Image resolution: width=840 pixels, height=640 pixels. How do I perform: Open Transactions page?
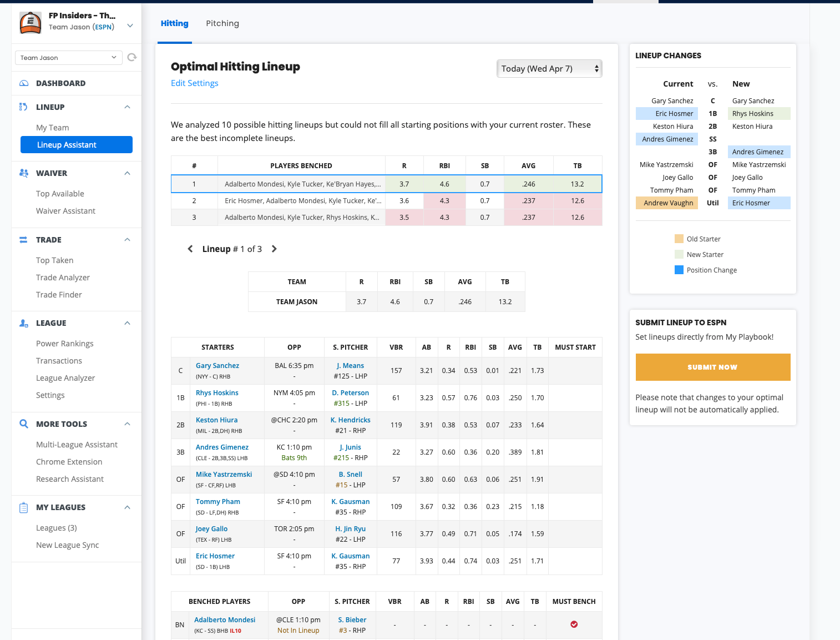click(x=59, y=361)
